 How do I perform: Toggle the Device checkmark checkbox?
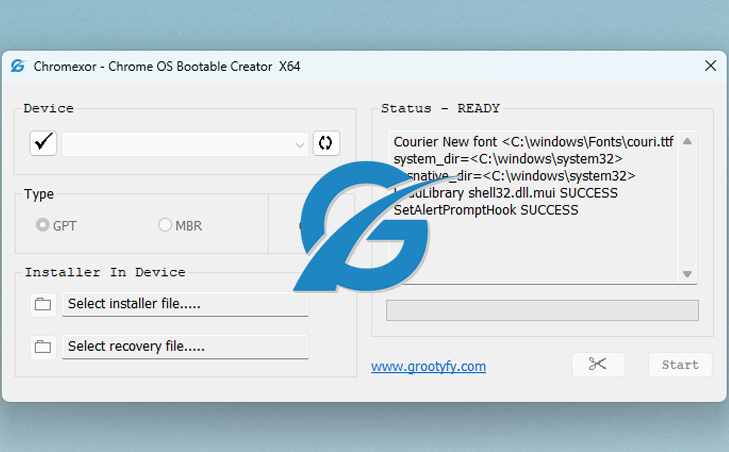(43, 143)
